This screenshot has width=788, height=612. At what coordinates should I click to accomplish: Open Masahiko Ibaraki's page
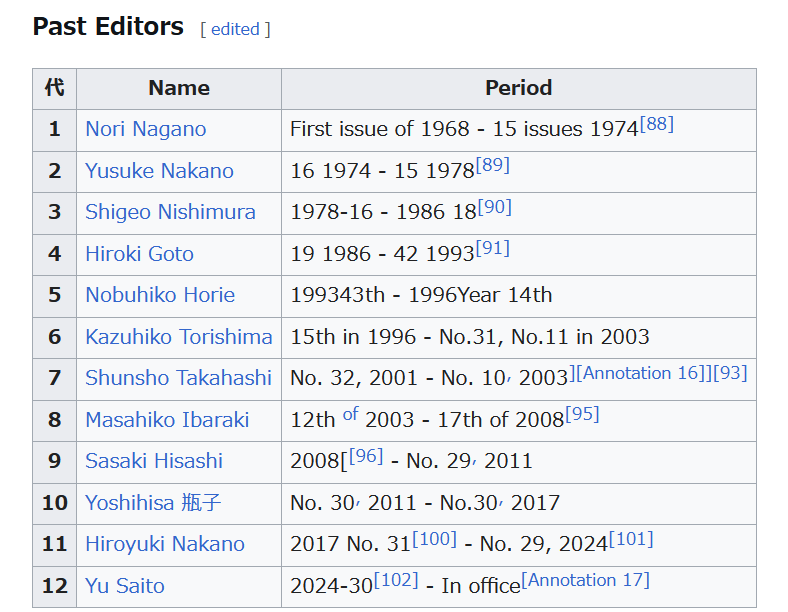(167, 420)
